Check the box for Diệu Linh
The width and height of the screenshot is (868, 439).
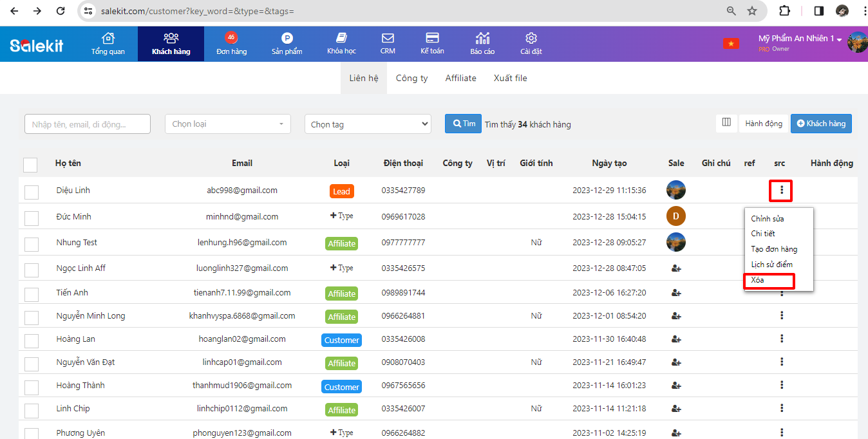tap(32, 192)
